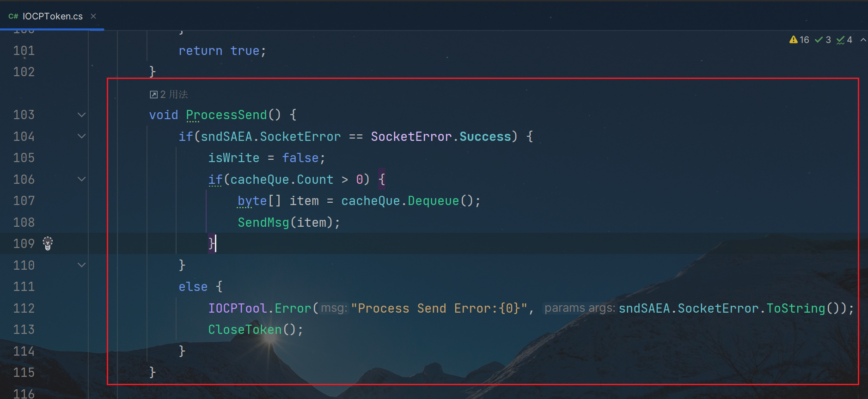
Task: Click the underlined checkmark showing 4
Action: click(840, 40)
